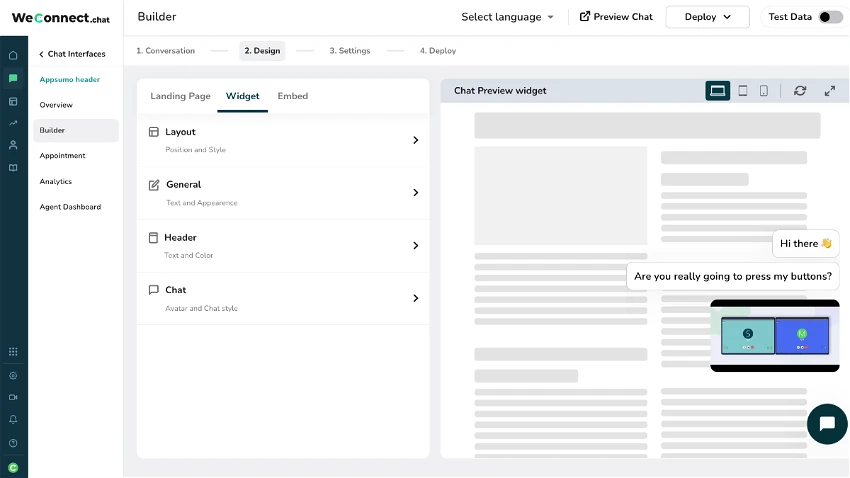This screenshot has height=478, width=850.
Task: Go to step 3. Settings
Action: [x=350, y=50]
